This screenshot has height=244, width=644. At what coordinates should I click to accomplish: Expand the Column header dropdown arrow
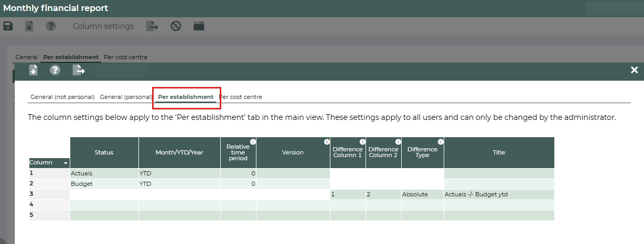[66, 163]
